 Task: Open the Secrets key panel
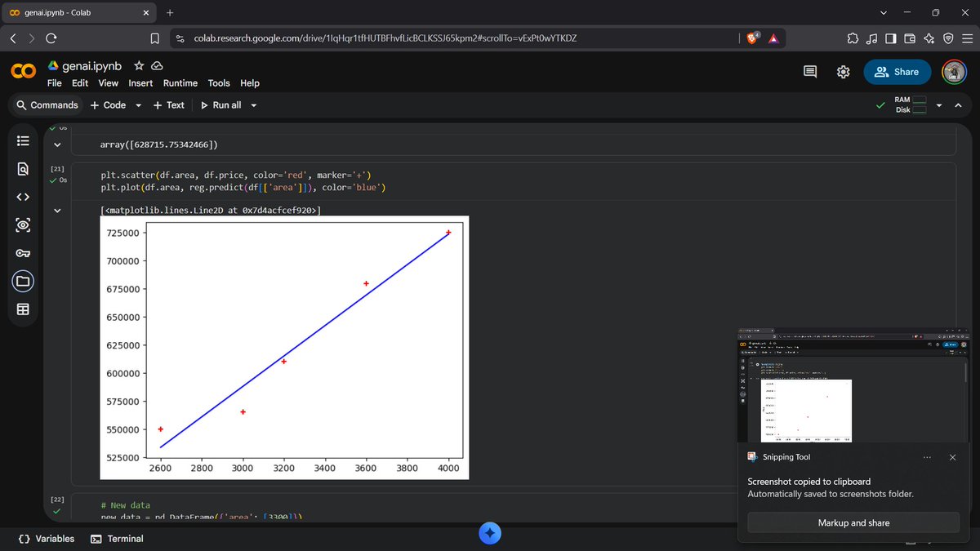click(x=23, y=253)
